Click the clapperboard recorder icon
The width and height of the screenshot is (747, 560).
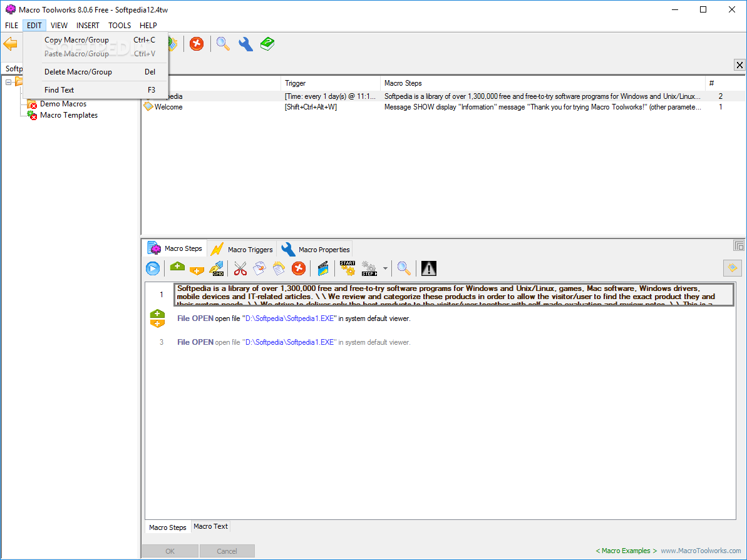pyautogui.click(x=323, y=268)
